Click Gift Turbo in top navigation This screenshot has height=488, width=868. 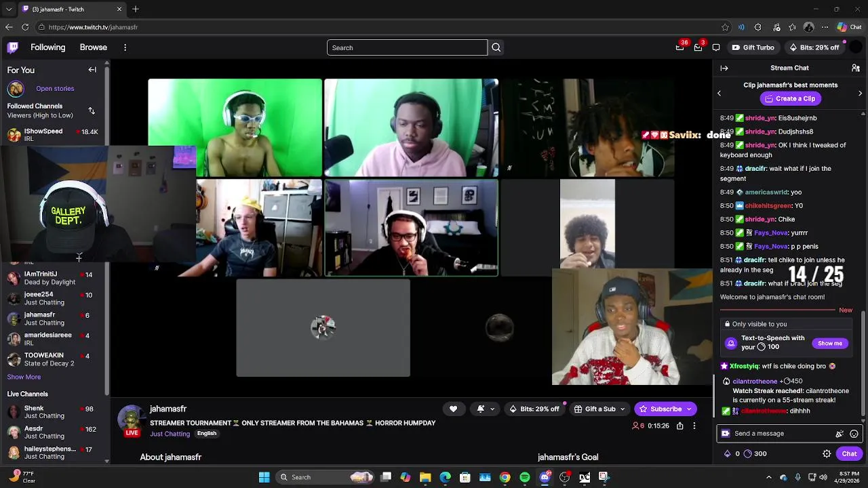(x=753, y=47)
